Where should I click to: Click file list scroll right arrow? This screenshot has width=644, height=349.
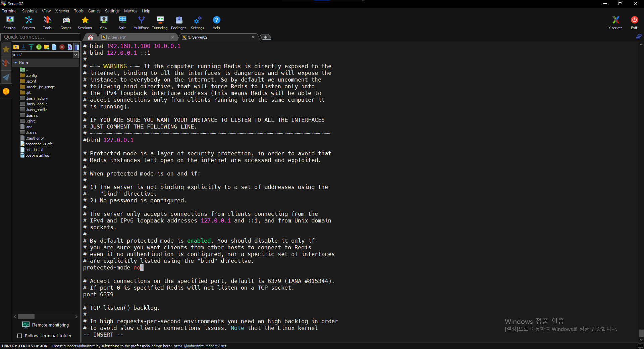[x=76, y=316]
